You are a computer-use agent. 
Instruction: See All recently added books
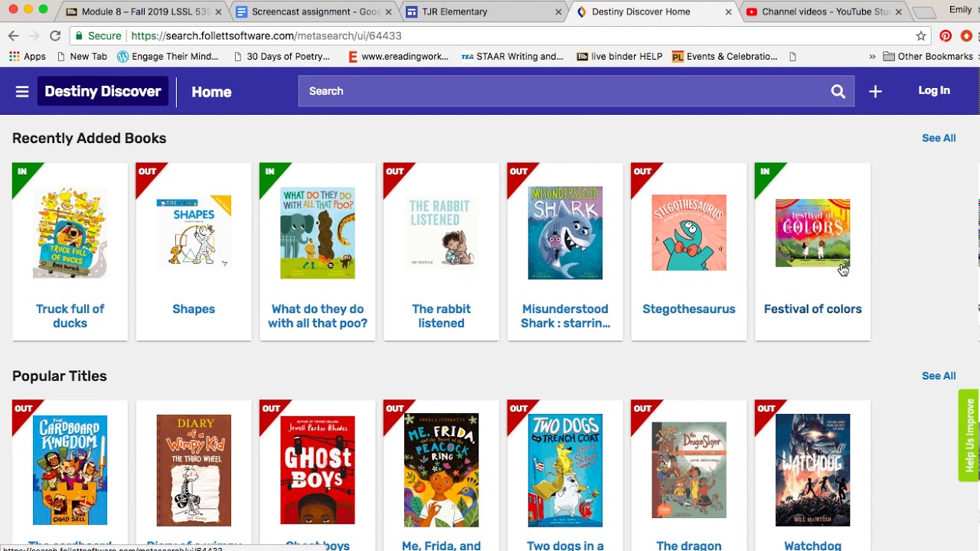[x=939, y=139]
